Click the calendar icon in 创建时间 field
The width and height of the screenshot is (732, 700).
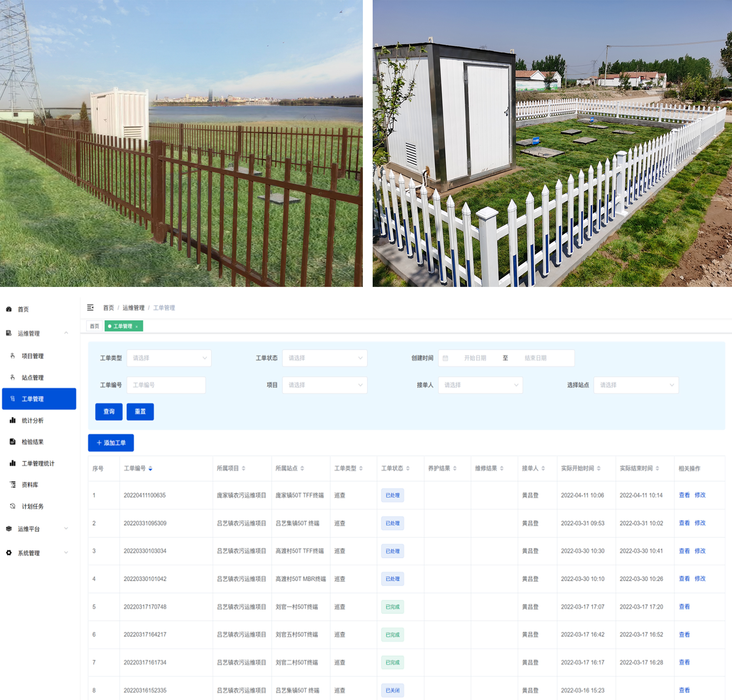[x=445, y=358]
